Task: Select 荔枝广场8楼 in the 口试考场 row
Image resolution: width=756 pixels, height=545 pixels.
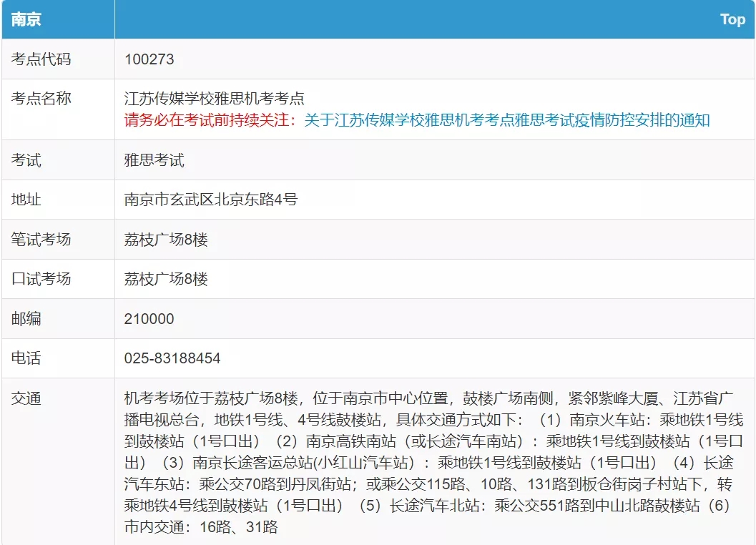Action: pyautogui.click(x=166, y=279)
